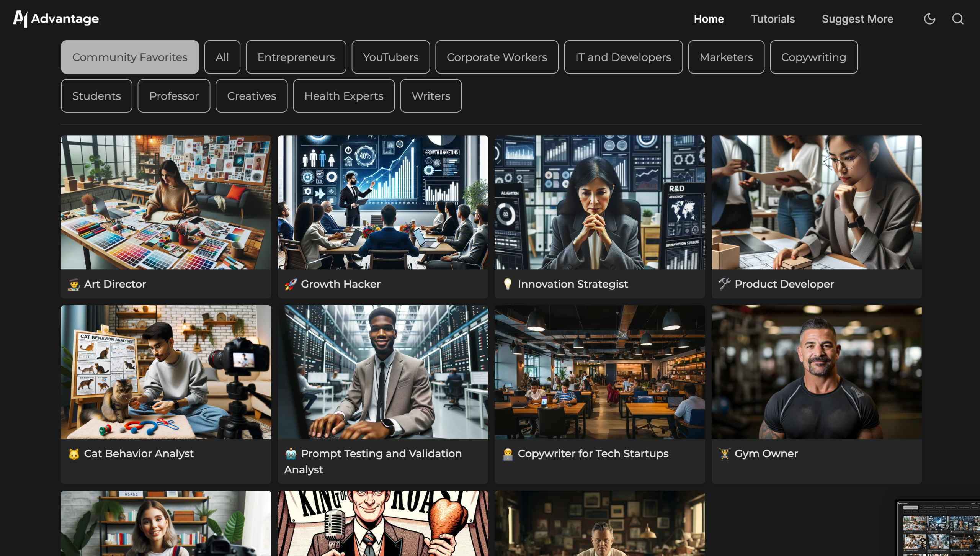Click the Innovation Strategist lightbulb icon

click(507, 284)
